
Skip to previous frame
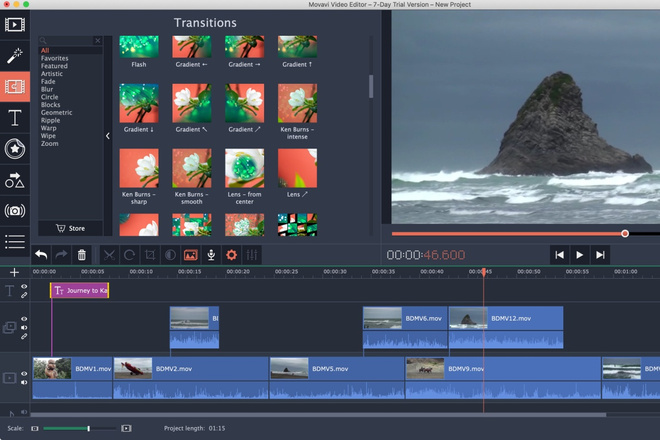pos(559,255)
